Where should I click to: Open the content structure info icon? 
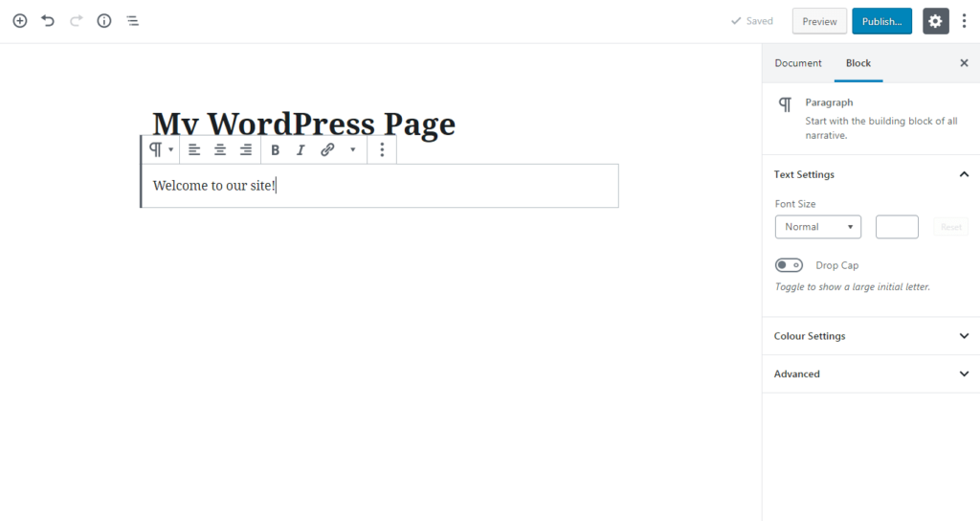[x=103, y=21]
